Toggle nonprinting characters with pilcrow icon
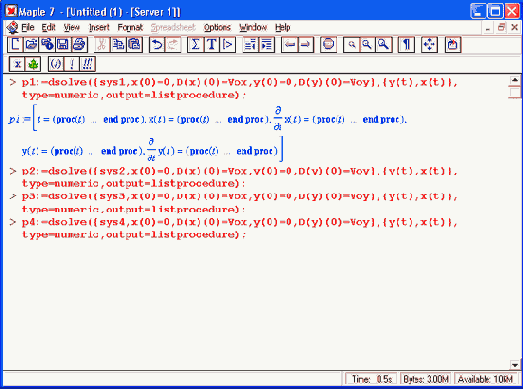This screenshot has height=389, width=523. pyautogui.click(x=406, y=44)
